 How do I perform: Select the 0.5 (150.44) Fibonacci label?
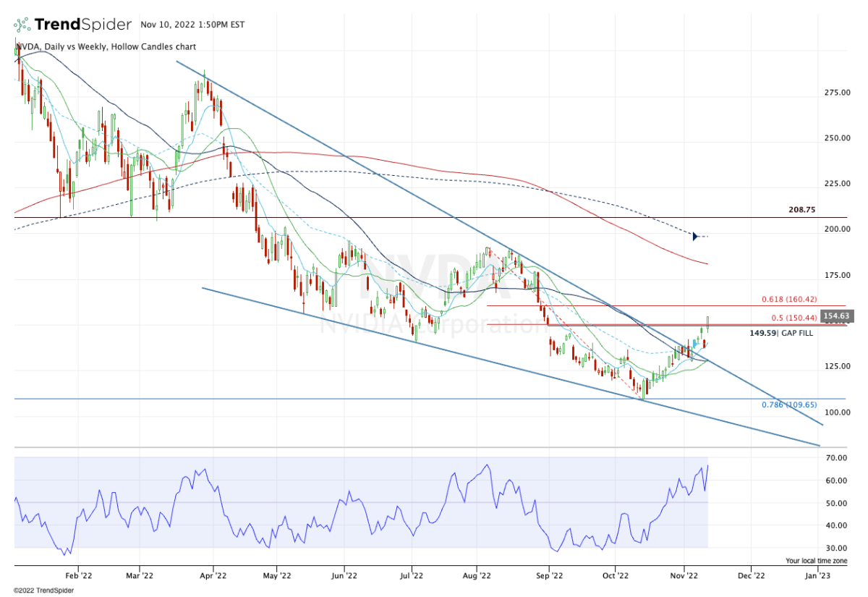click(794, 317)
